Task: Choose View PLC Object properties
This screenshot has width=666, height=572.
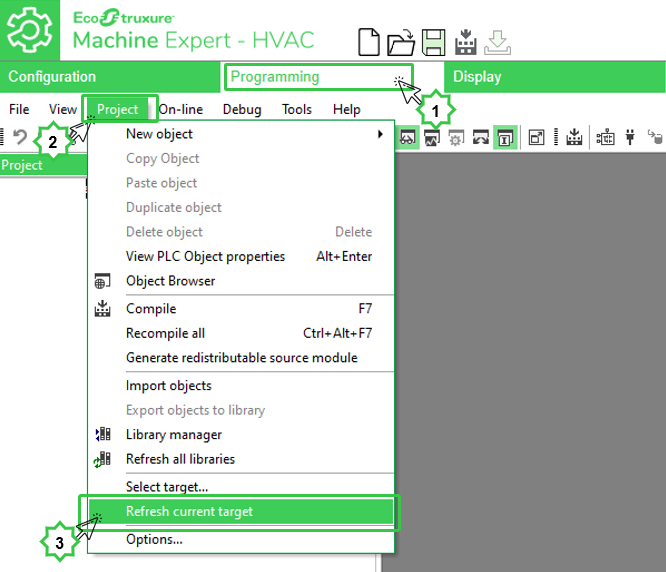Action: tap(241, 256)
